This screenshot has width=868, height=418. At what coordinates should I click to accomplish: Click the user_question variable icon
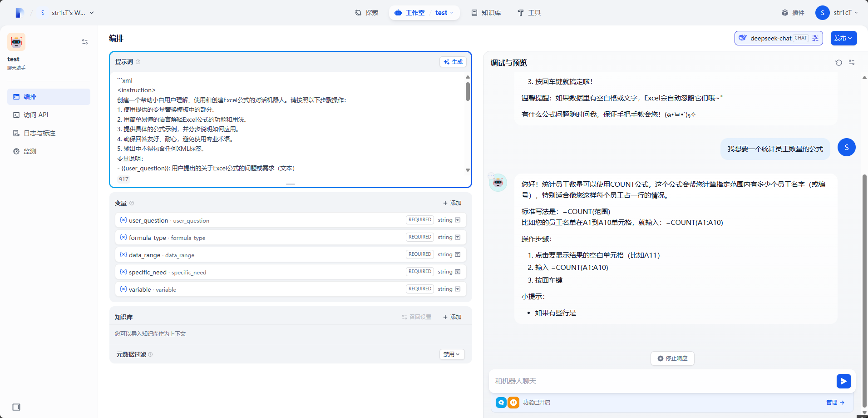tap(123, 220)
